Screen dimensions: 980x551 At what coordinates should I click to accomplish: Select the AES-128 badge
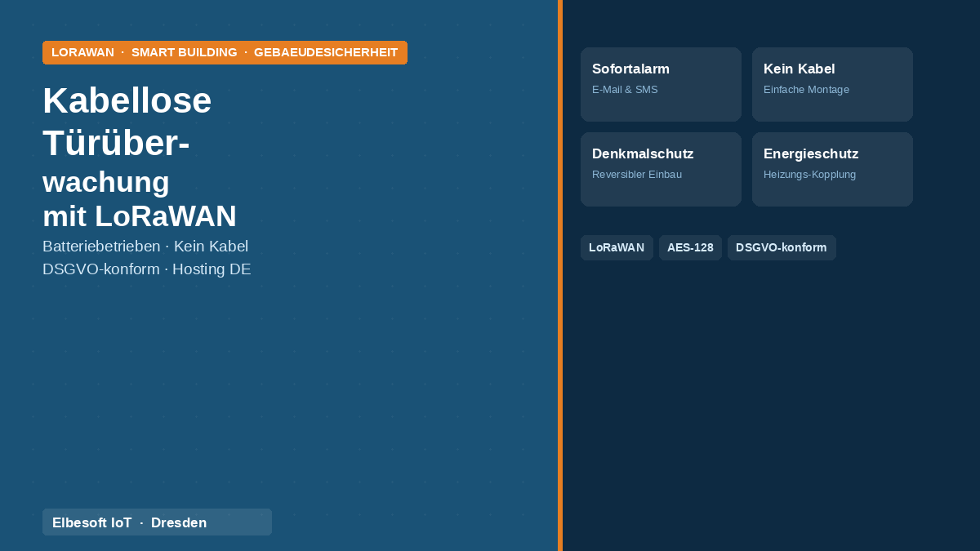[690, 247]
